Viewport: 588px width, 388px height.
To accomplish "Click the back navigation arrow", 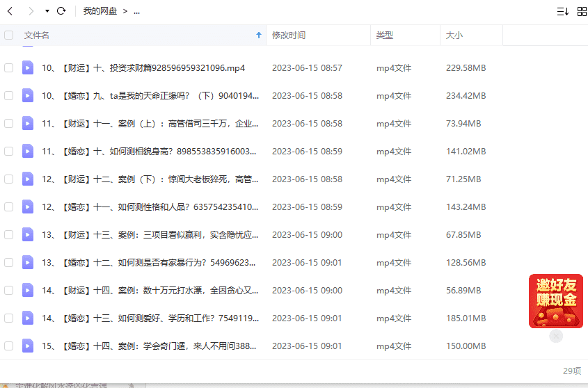I will coord(10,11).
